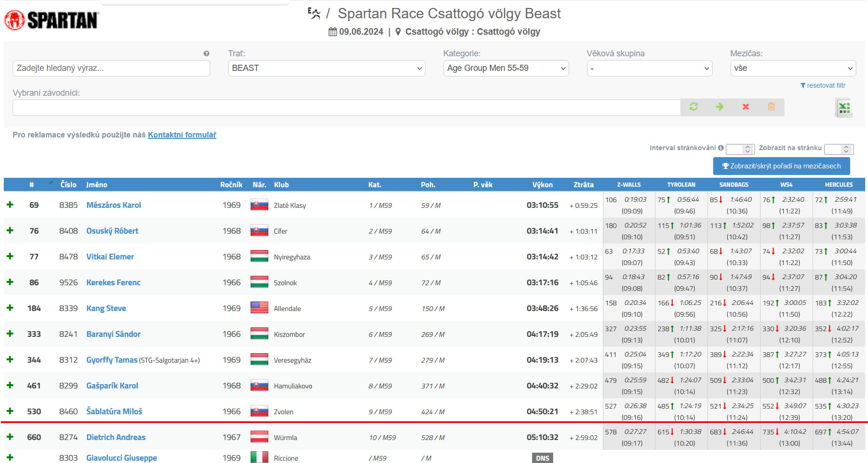Open Kang Steve racer profile link
This screenshot has height=463, width=868.
(x=106, y=308)
